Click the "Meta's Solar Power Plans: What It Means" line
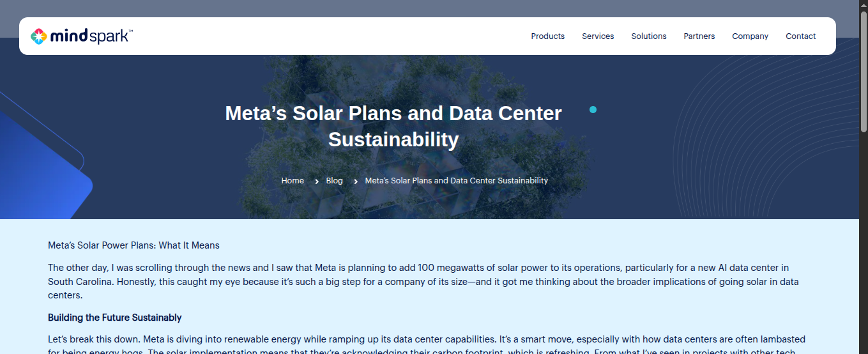Viewport: 868px width, 354px height. tap(133, 245)
